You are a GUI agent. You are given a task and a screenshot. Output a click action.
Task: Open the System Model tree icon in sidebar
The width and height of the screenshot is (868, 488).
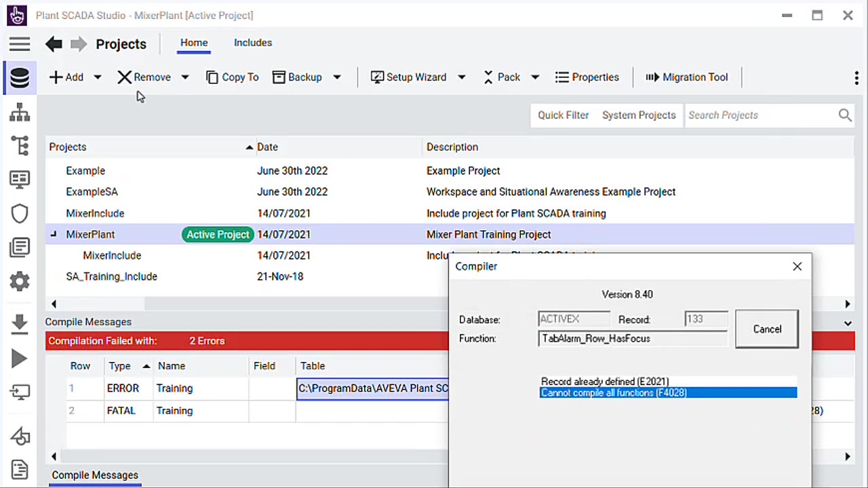click(x=19, y=146)
